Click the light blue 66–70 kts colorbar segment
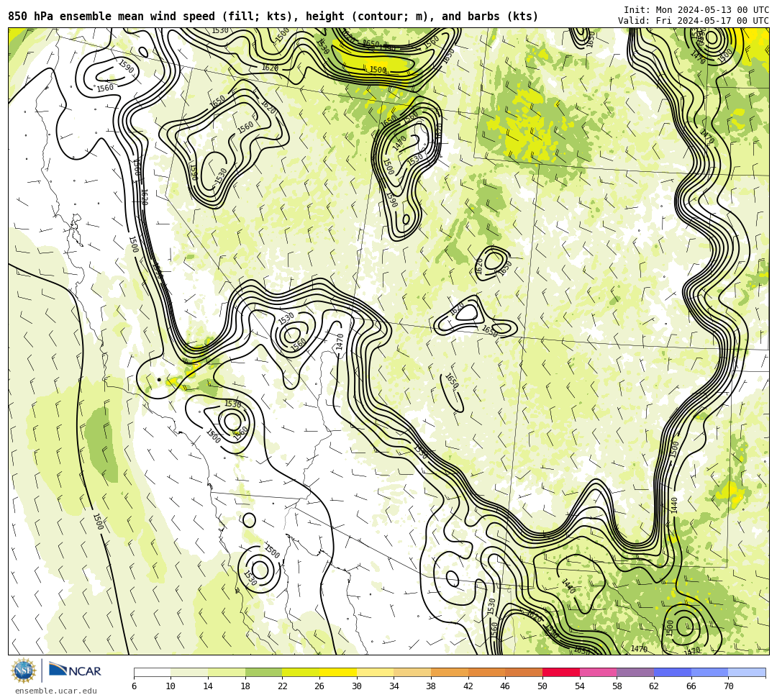The width and height of the screenshot is (777, 700). click(709, 672)
